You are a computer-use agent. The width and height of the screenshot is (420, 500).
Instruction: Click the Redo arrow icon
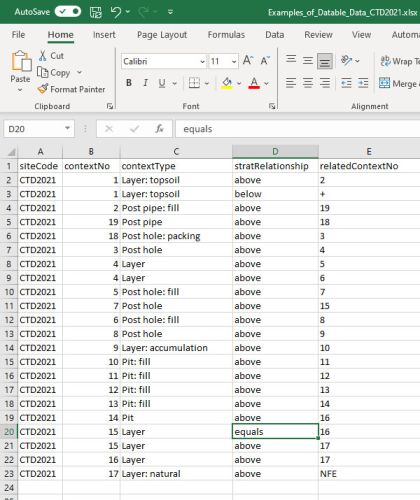[x=144, y=12]
